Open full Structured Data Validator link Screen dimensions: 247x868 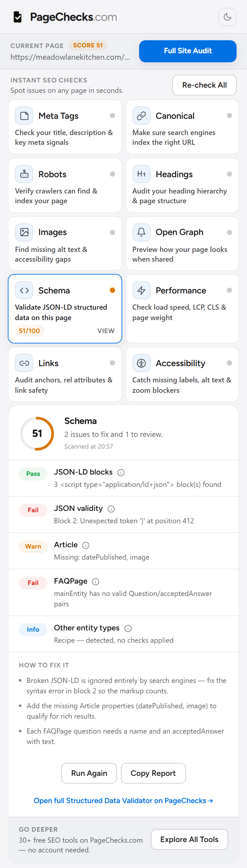[123, 800]
